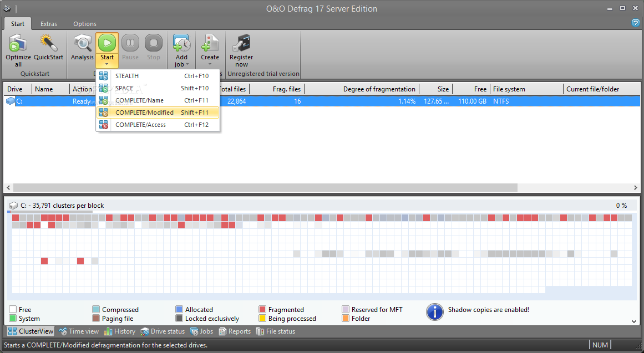Switch to Time view tab
This screenshot has height=353, width=644.
[x=79, y=331]
